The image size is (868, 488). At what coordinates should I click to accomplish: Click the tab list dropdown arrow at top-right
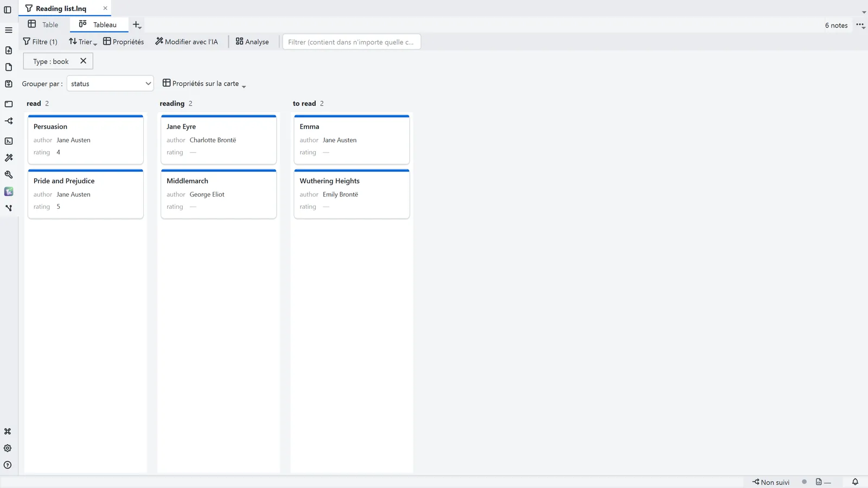coord(864,12)
